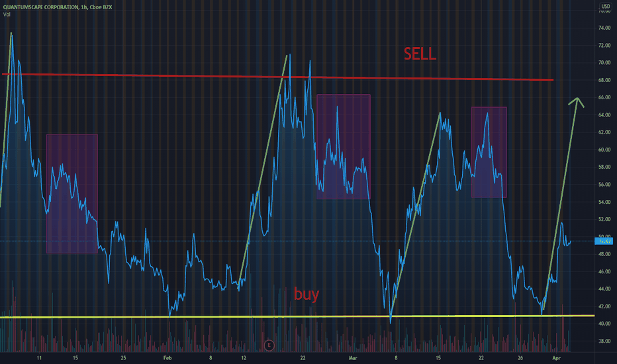Click the earnings "E" marker icon
Viewport: 617px width, 364px height.
pyautogui.click(x=269, y=345)
